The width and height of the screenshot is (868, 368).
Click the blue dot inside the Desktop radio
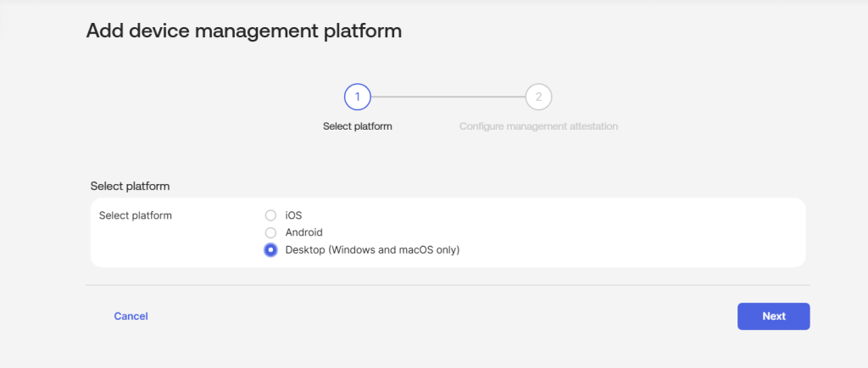coord(270,250)
